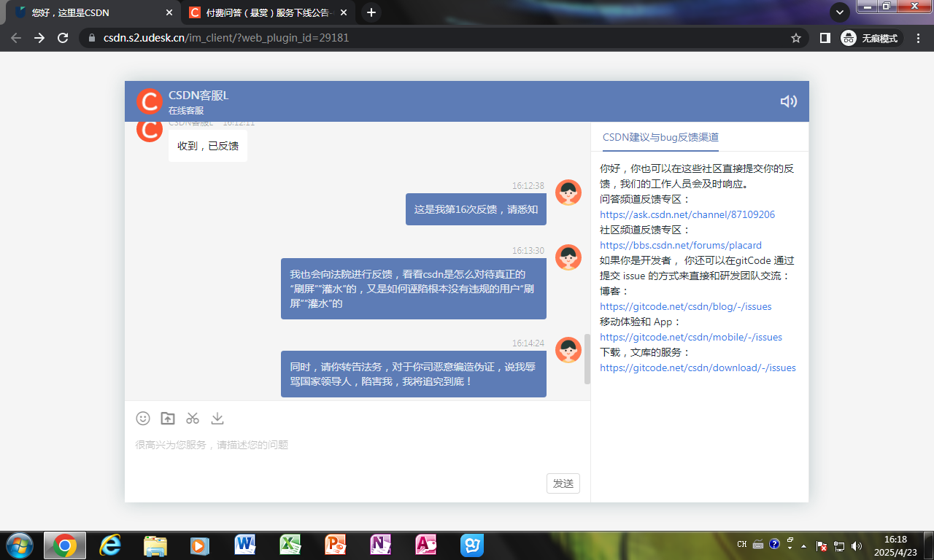Click the upload file icon in chat toolbar

[x=168, y=418]
